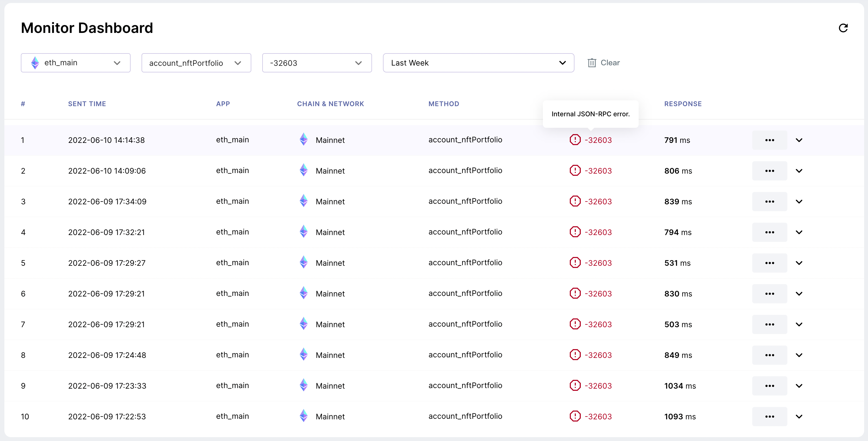The height and width of the screenshot is (441, 868).
Task: Click the error icon in row 9
Action: (575, 385)
